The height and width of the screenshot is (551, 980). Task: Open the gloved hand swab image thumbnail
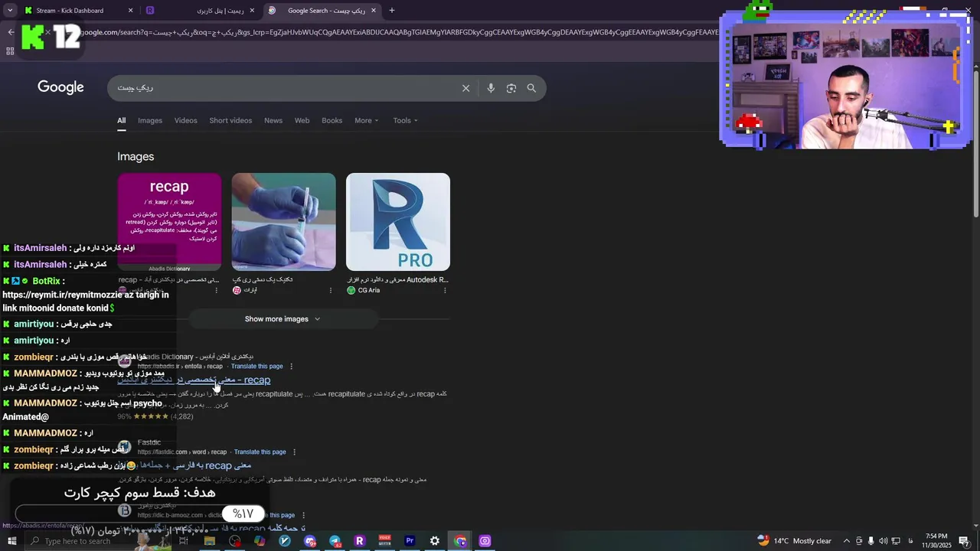(x=283, y=222)
